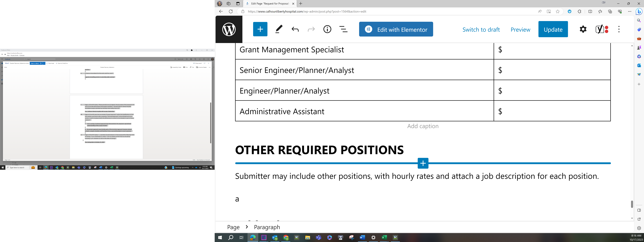Screen dimensions: 644x242
Task: Open Immersive Reader in Word preview
Action: (x=201, y=67)
